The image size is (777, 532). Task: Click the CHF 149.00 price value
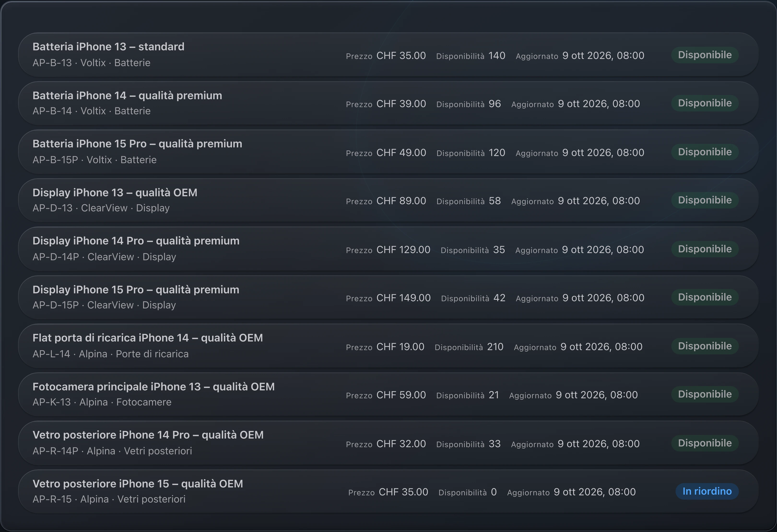[404, 298]
